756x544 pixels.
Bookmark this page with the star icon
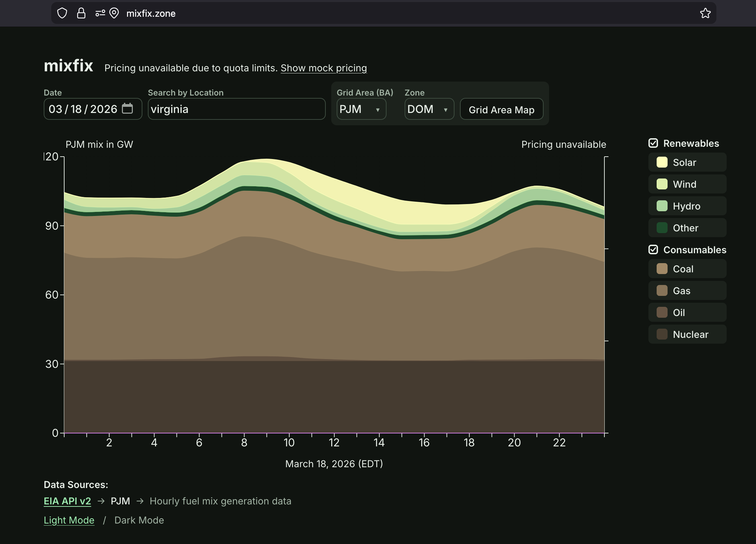tap(705, 13)
